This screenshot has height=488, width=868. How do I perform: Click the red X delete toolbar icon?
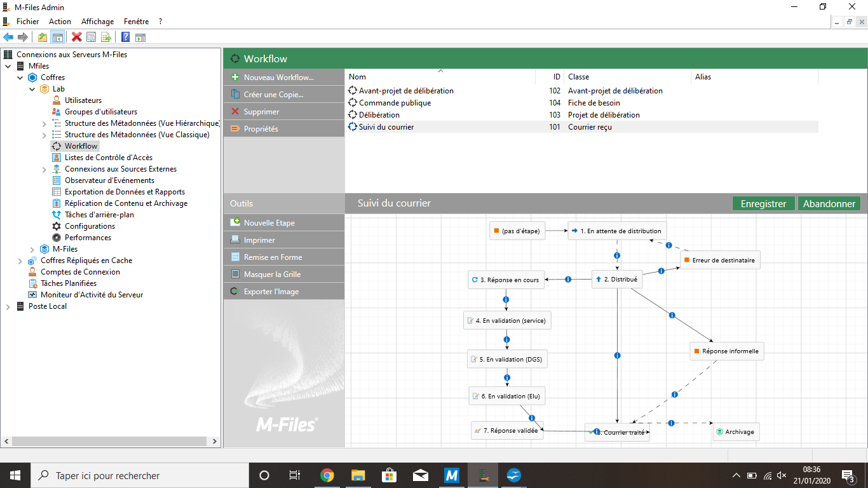(77, 37)
